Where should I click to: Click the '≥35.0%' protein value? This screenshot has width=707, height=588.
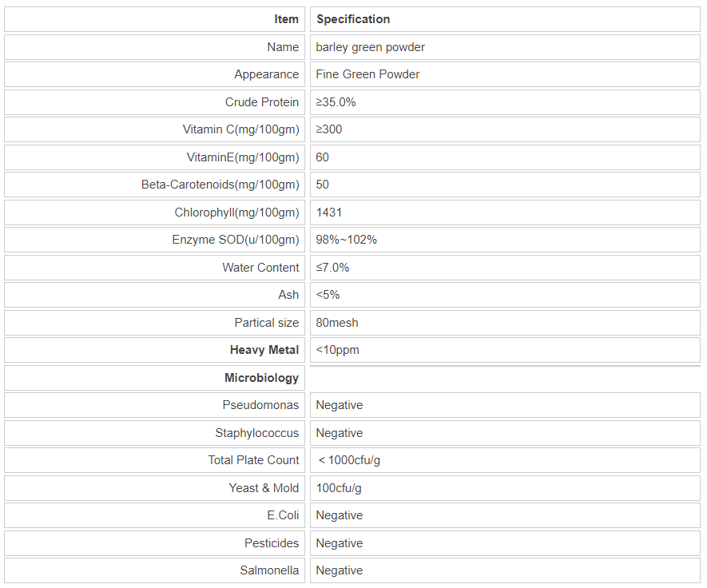[x=336, y=102]
